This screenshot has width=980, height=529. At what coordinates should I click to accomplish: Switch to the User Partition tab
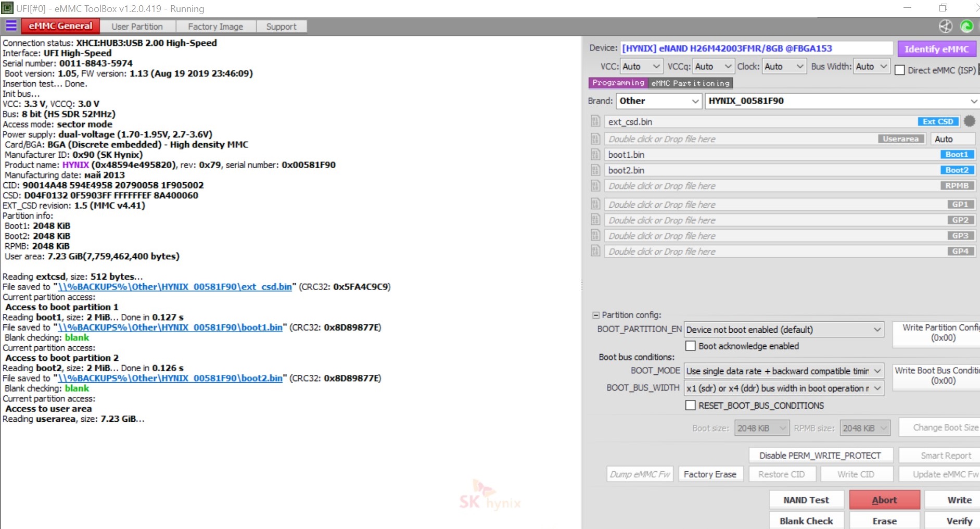pos(137,27)
